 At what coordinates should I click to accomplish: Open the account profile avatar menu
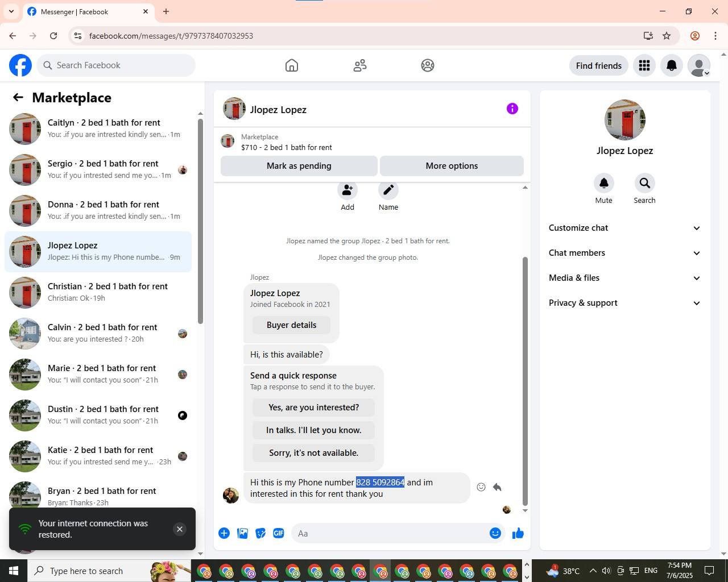click(x=699, y=65)
